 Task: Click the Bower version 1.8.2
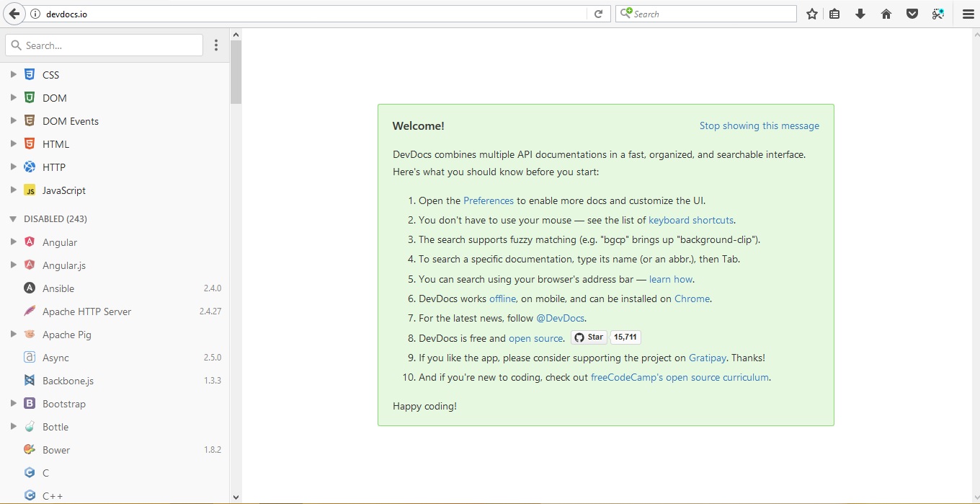click(213, 450)
